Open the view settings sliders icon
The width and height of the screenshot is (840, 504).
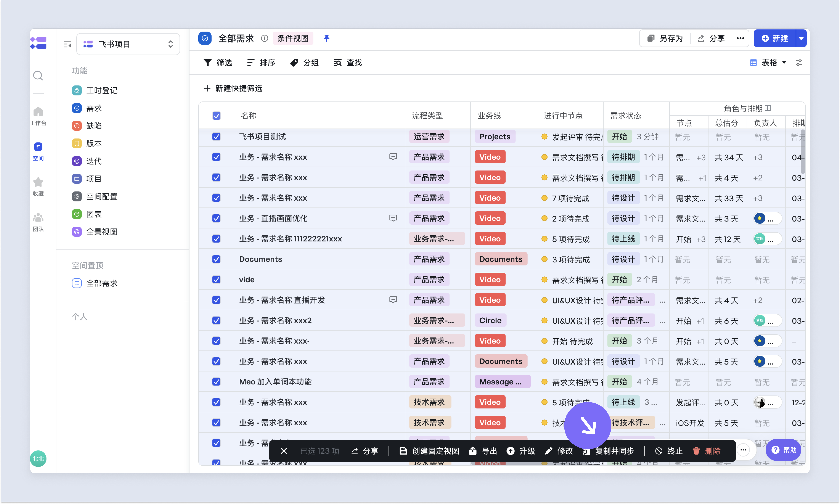[x=799, y=62]
